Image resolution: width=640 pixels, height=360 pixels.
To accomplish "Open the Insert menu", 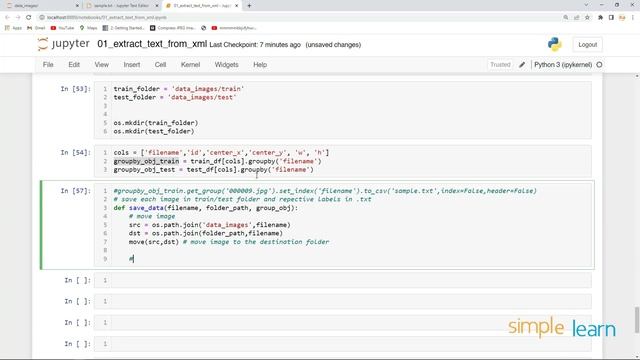I will [132, 65].
